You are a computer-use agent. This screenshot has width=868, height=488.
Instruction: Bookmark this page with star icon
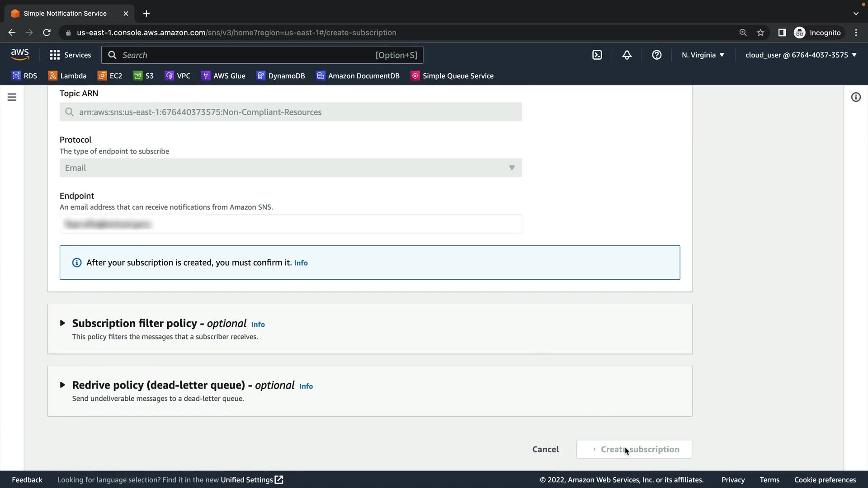coord(760,33)
